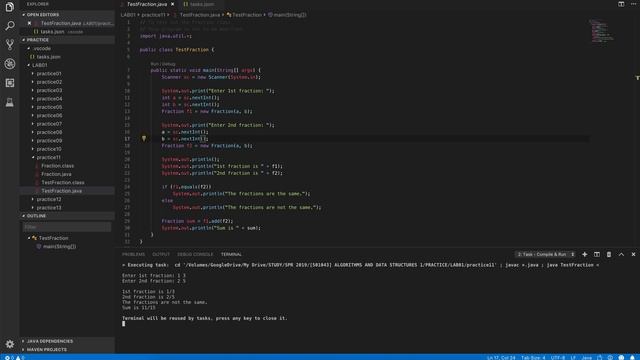Close the TestFraction.java editor tab
Screen dimensions: 640x360
[x=173, y=4]
